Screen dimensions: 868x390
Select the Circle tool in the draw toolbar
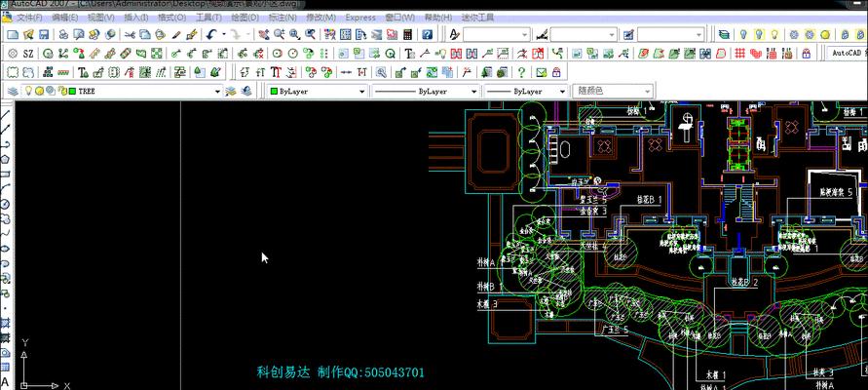pos(6,204)
